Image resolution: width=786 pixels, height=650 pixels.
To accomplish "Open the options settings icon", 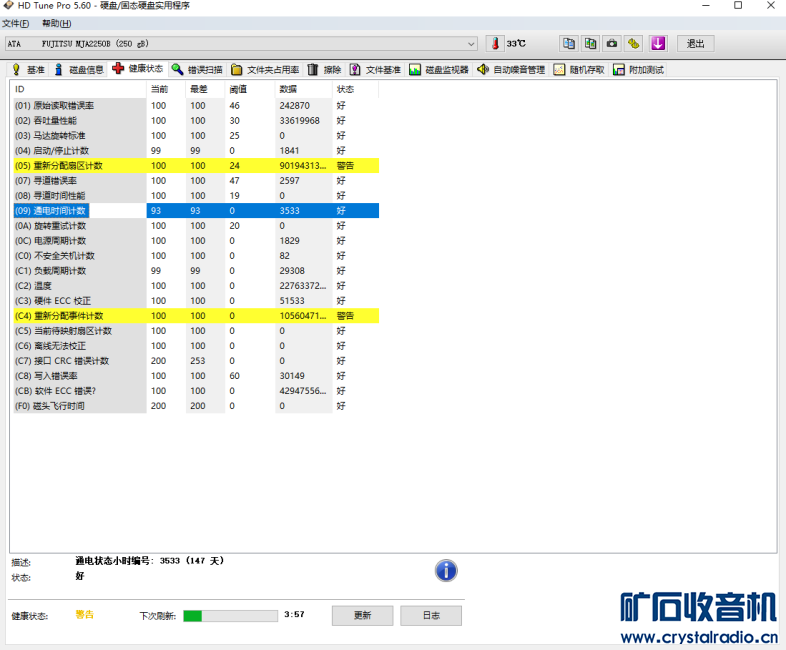I will pos(634,44).
